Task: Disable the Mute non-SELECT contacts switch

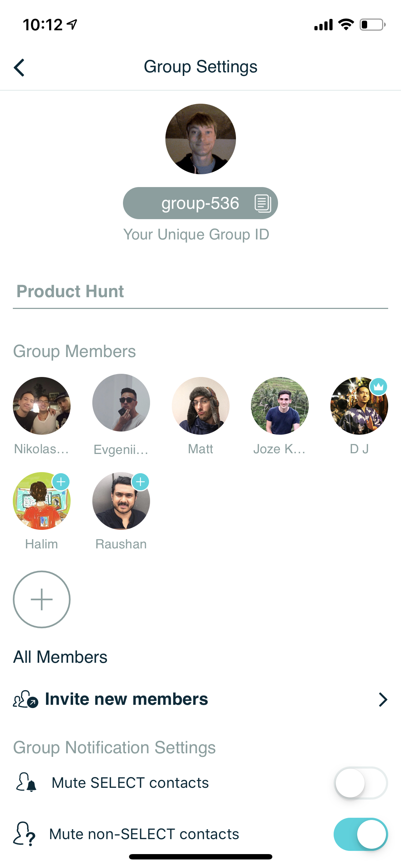Action: tap(361, 834)
